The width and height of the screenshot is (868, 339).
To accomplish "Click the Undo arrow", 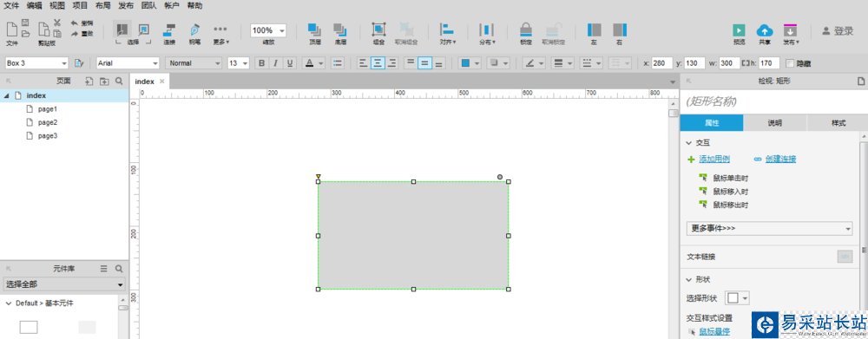I will coord(75,23).
